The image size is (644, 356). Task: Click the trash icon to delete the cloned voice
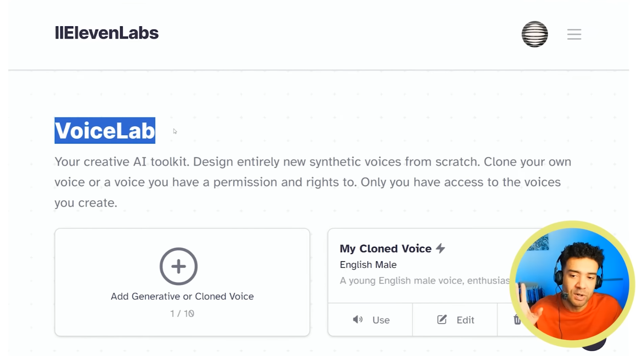(517, 320)
